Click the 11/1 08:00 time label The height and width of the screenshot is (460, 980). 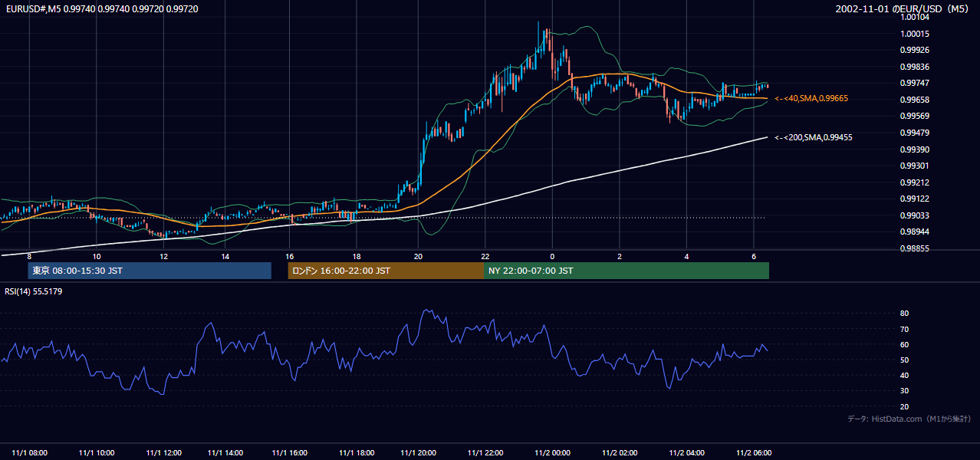pos(30,453)
